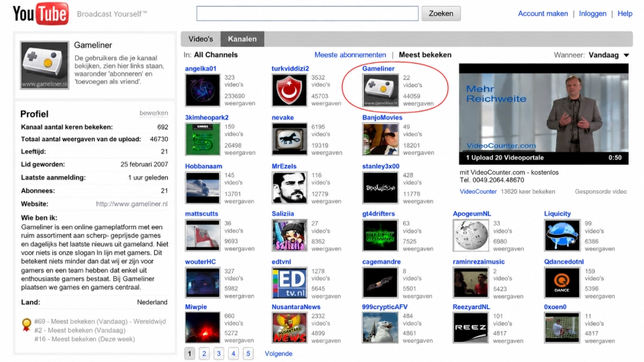Open gt4drifters channel thumbnail
The width and height of the screenshot is (644, 362).
[x=380, y=235]
